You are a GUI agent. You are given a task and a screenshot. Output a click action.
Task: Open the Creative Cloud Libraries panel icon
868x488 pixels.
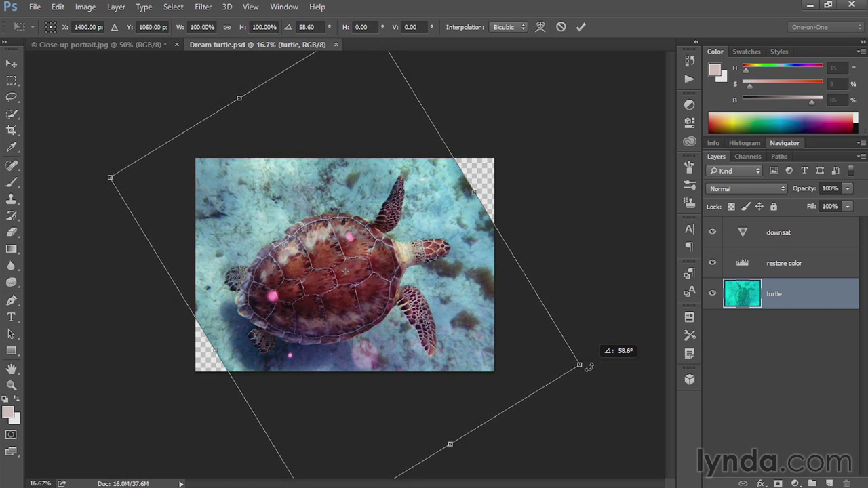(689, 142)
